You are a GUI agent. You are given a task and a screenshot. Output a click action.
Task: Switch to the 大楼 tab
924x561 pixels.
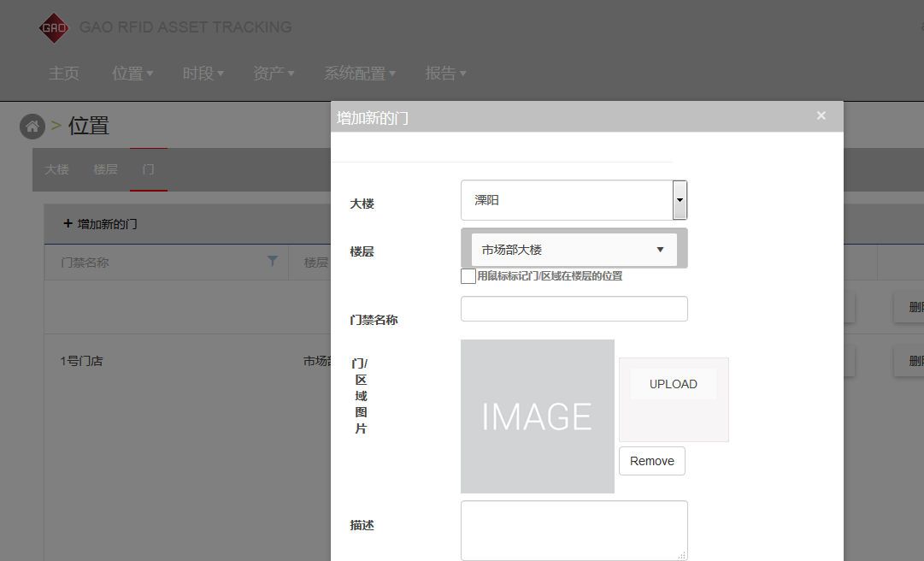57,169
